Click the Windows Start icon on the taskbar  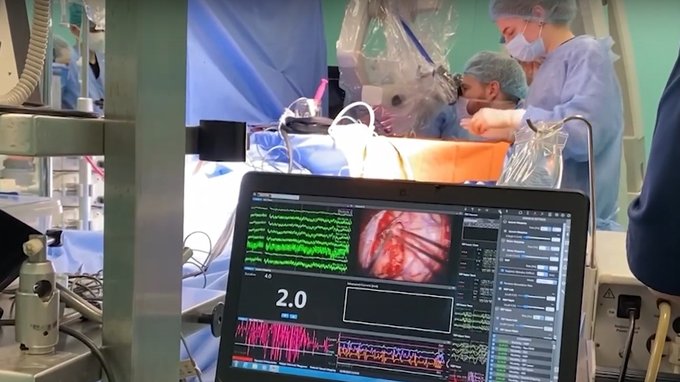pyautogui.click(x=235, y=364)
